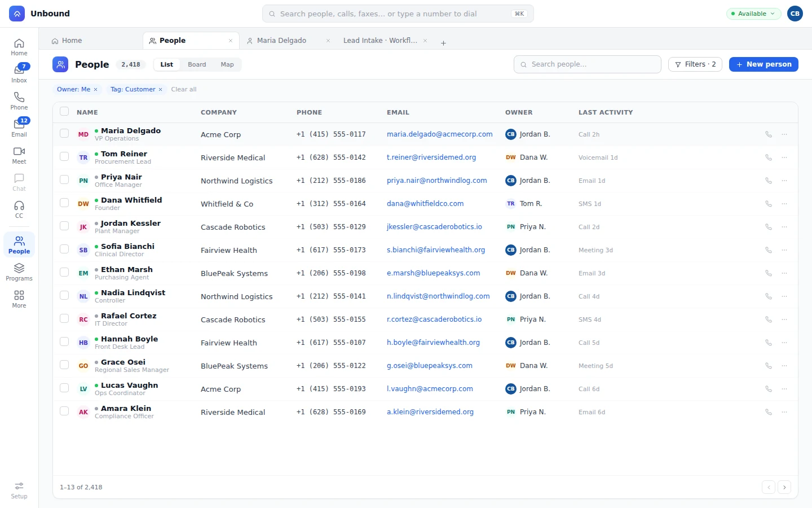Open more actions for Amara Klein's row
The image size is (812, 508).
pos(784,412)
